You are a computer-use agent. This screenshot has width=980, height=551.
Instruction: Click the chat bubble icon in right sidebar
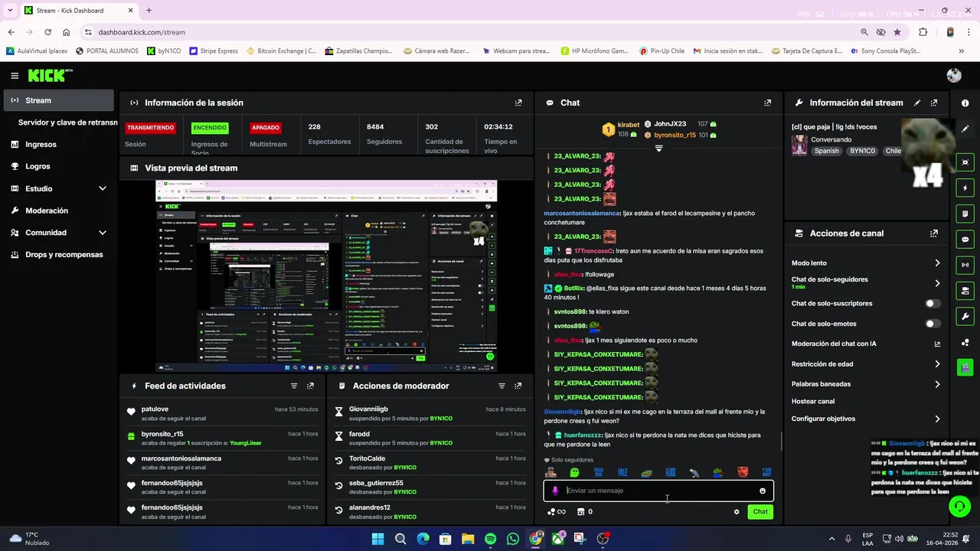965,240
